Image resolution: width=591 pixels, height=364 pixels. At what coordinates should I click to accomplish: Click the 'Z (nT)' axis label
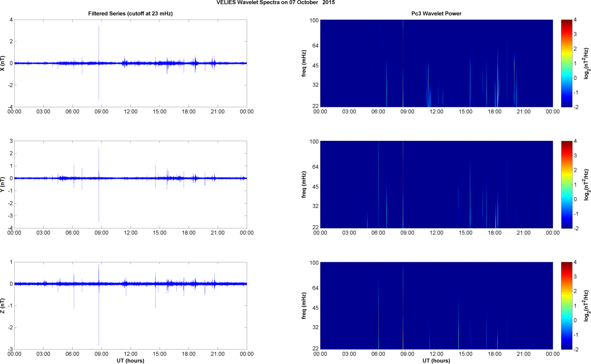click(3, 305)
